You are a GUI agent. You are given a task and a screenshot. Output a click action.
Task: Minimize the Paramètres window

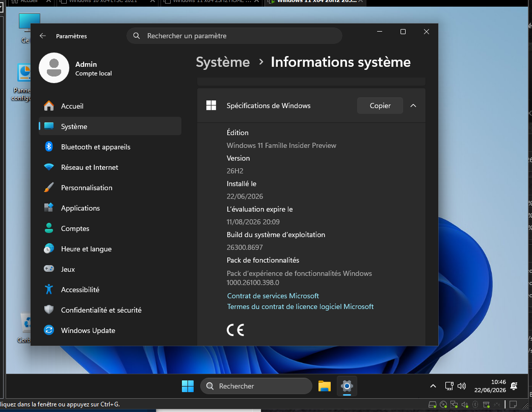pyautogui.click(x=380, y=32)
